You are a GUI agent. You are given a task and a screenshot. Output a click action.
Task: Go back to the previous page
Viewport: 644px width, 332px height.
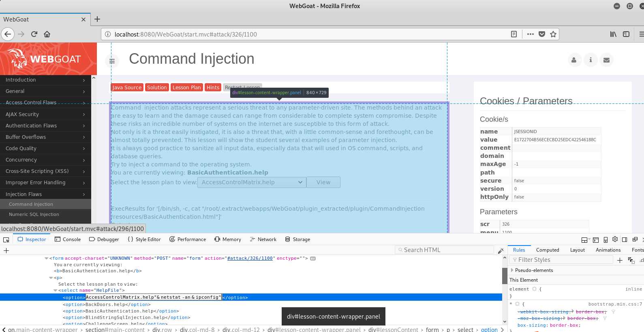point(8,34)
